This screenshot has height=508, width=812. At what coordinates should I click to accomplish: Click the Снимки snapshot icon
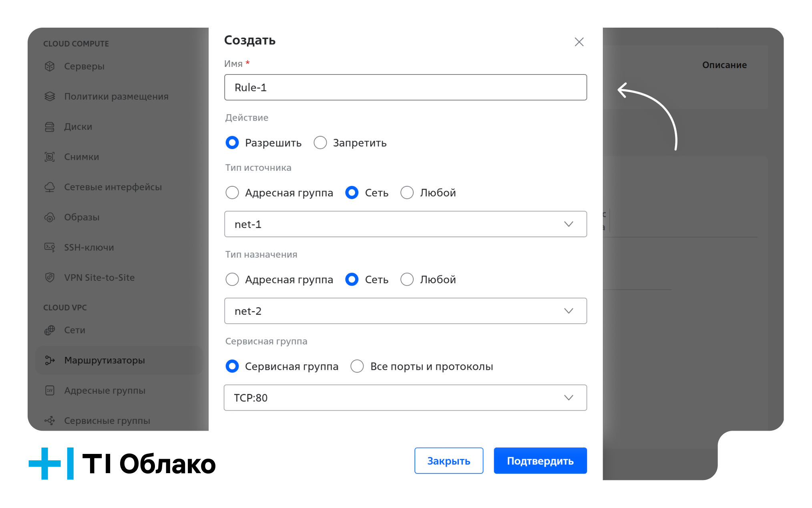50,157
